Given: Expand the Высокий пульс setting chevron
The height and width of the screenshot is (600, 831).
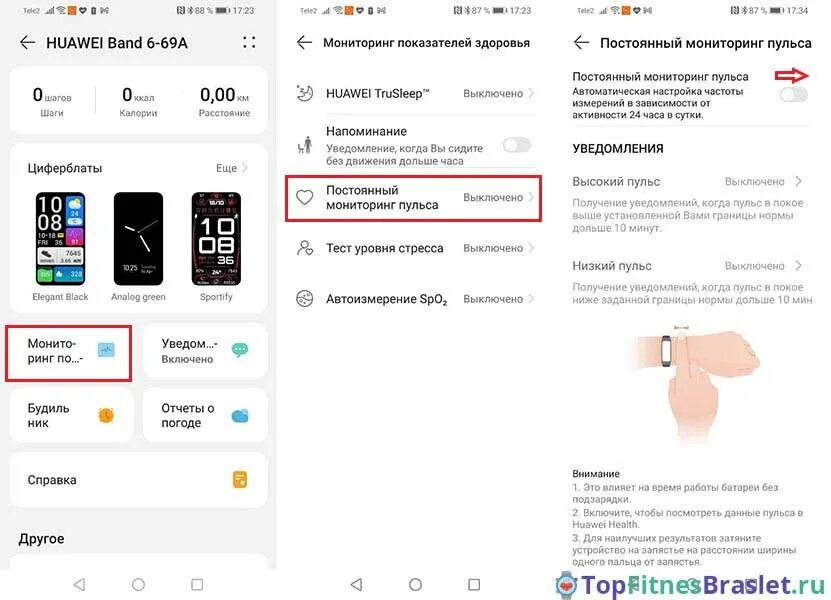Looking at the screenshot, I should coord(799,181).
